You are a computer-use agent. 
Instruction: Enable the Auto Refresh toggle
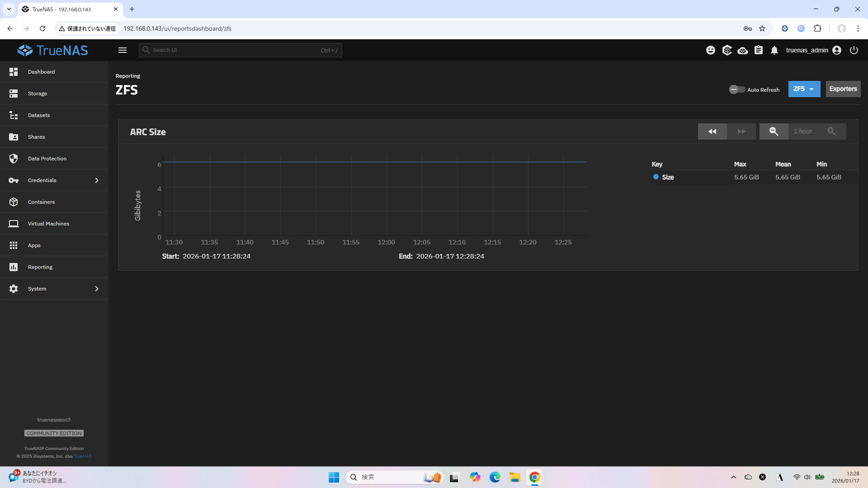(737, 89)
